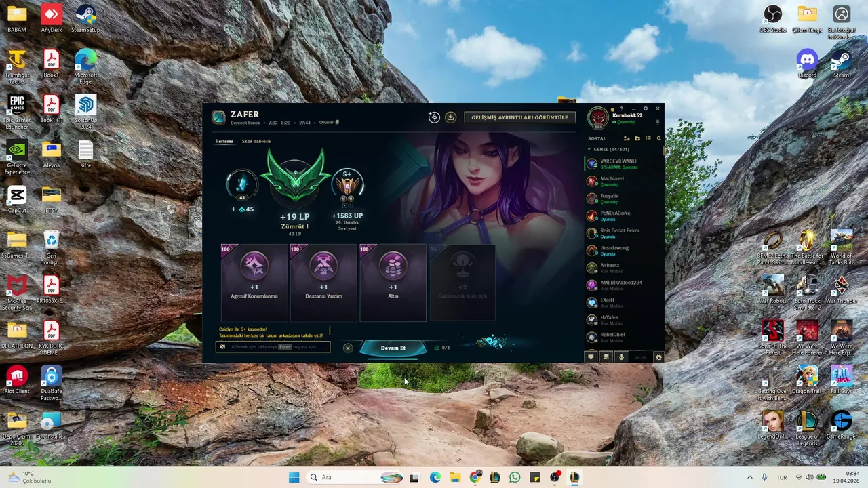The width and height of the screenshot is (868, 488).
Task: Select friend PeNDrAGoNe in the list
Action: coord(624,216)
